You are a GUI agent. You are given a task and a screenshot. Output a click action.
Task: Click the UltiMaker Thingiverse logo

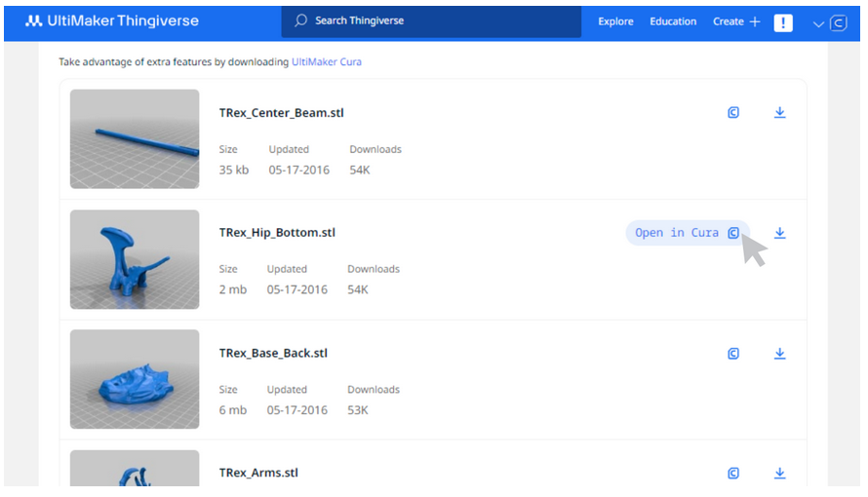click(112, 21)
